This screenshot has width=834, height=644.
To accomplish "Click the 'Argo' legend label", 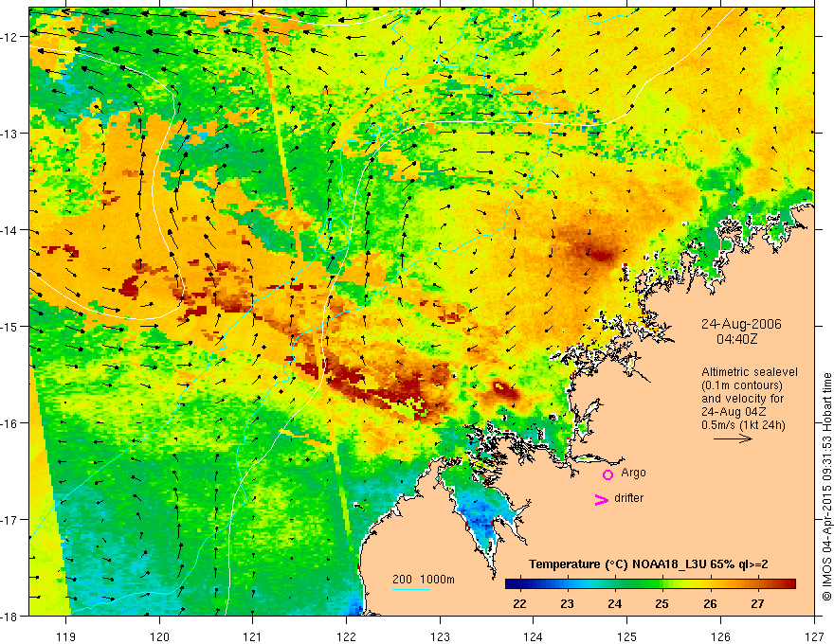I will coord(633,473).
